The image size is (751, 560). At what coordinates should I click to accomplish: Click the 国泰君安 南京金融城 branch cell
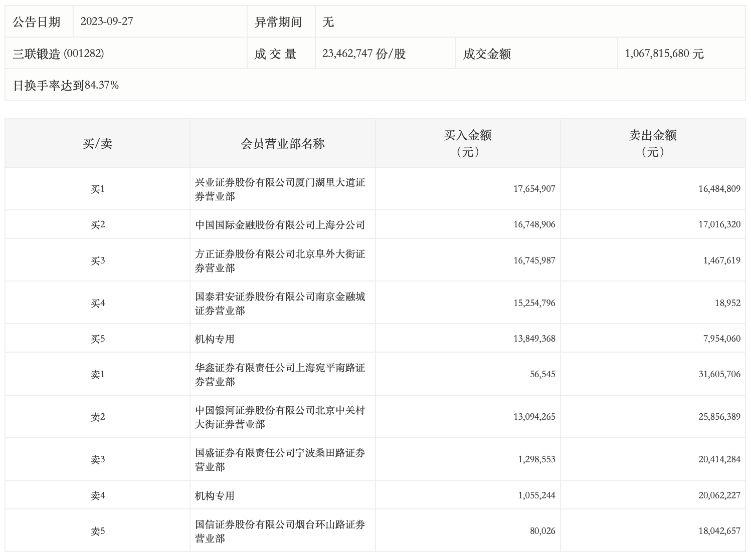(x=280, y=303)
